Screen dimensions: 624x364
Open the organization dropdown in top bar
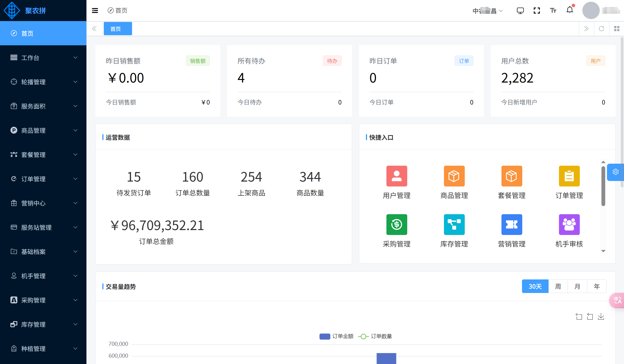[x=488, y=11]
